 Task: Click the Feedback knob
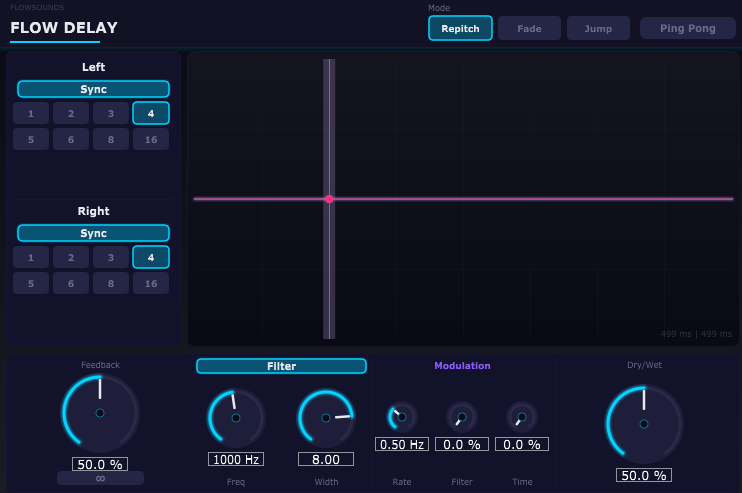[100, 413]
